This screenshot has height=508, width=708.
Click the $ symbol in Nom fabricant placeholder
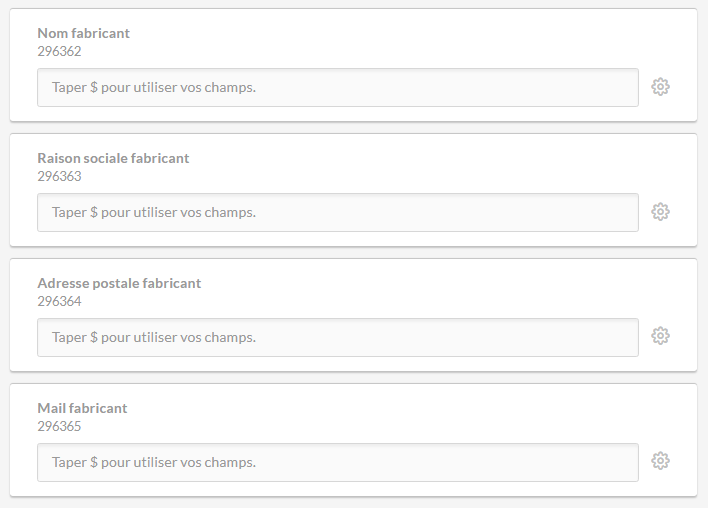[94, 87]
